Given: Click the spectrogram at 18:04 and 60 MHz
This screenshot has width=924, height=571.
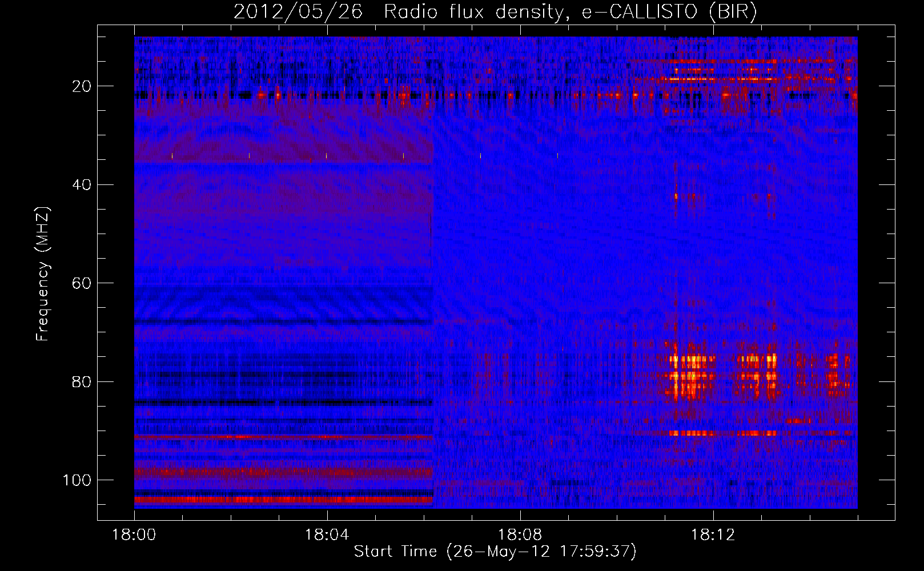Looking at the screenshot, I should click(327, 283).
